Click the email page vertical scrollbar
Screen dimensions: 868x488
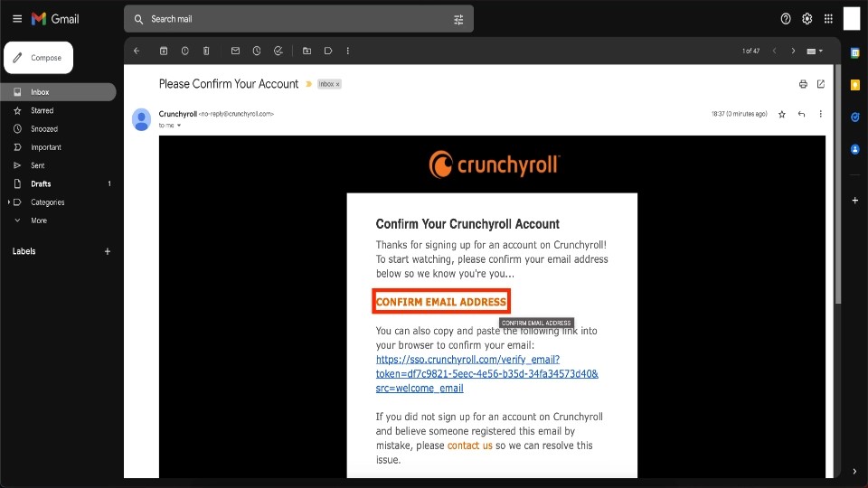point(837,183)
